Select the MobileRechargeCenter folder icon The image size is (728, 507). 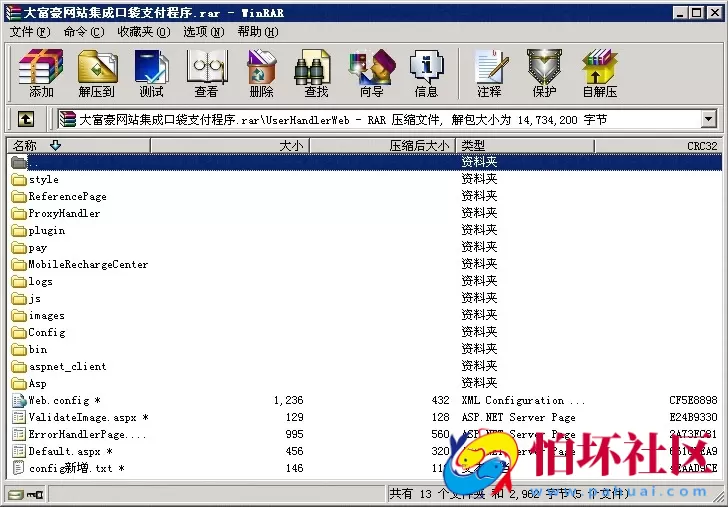[19, 265]
